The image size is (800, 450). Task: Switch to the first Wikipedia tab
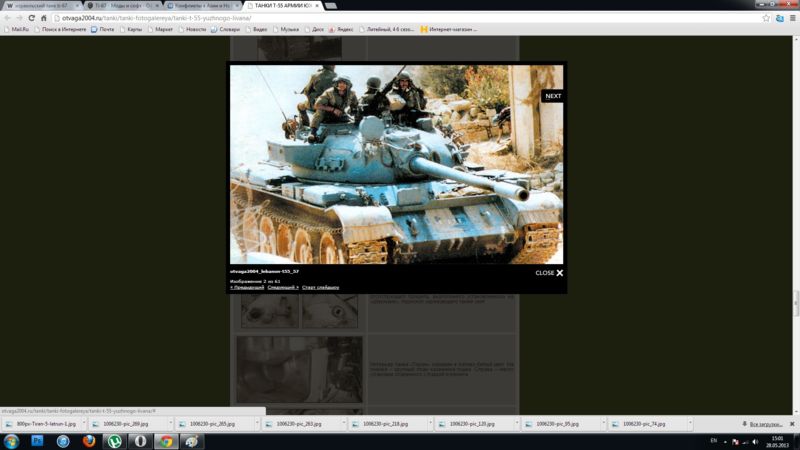pos(38,5)
